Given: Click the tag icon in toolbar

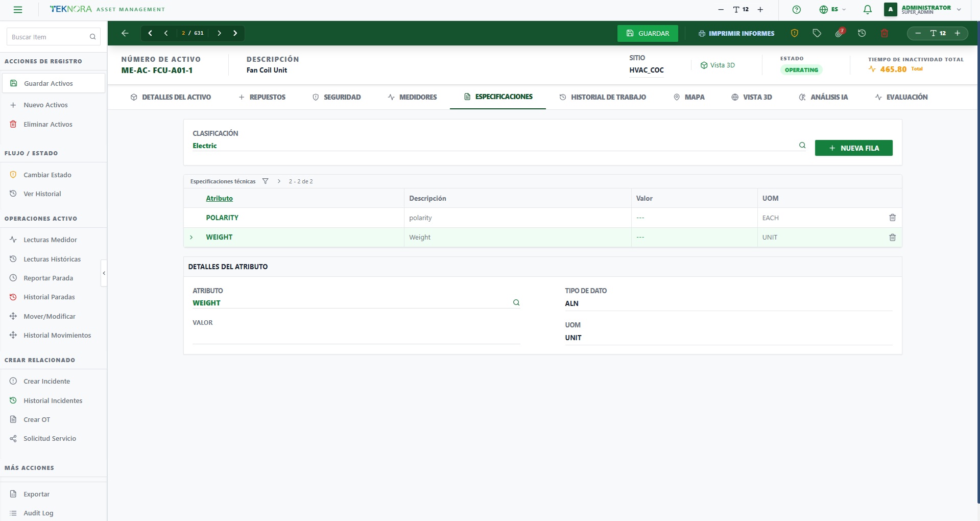Looking at the screenshot, I should point(817,33).
